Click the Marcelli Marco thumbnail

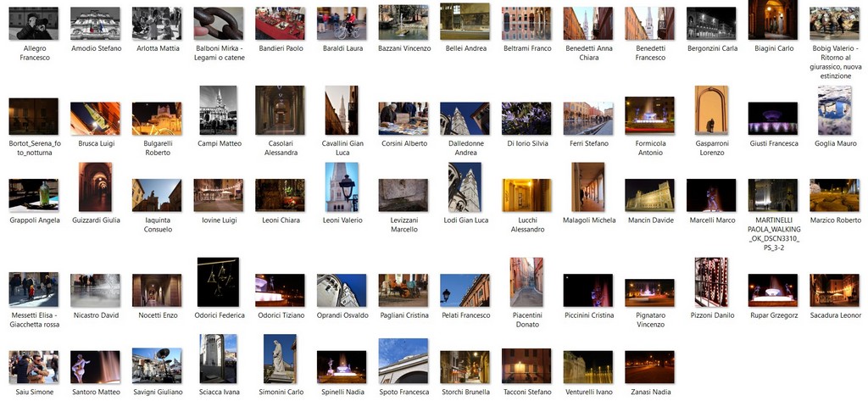[x=711, y=195]
